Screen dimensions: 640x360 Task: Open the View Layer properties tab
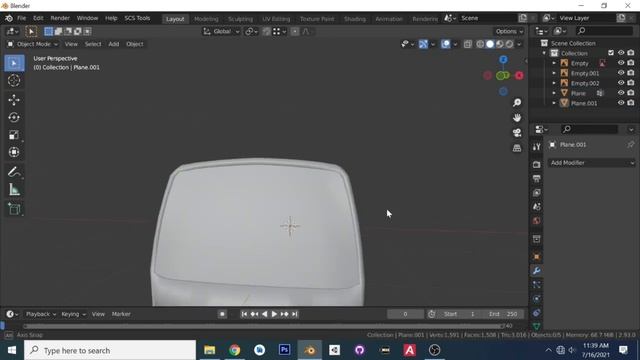[536, 193]
